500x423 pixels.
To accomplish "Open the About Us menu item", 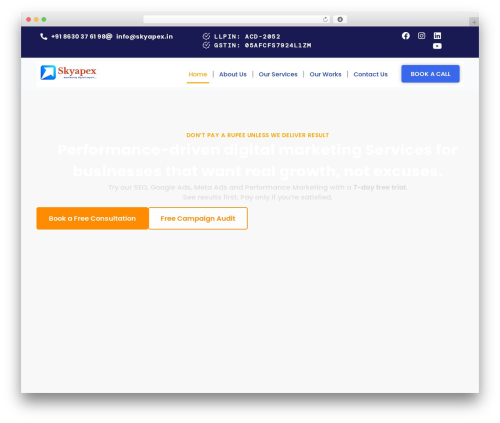I will (233, 74).
